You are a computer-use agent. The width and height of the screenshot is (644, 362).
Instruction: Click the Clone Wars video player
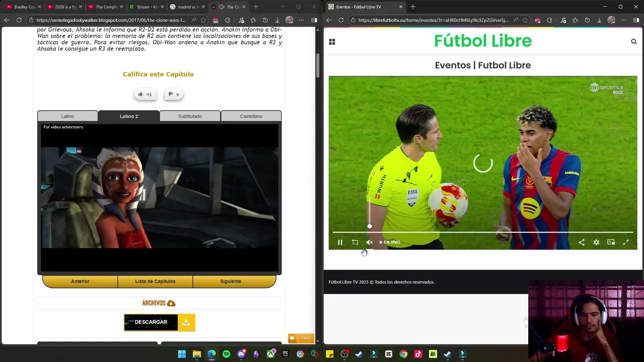159,198
